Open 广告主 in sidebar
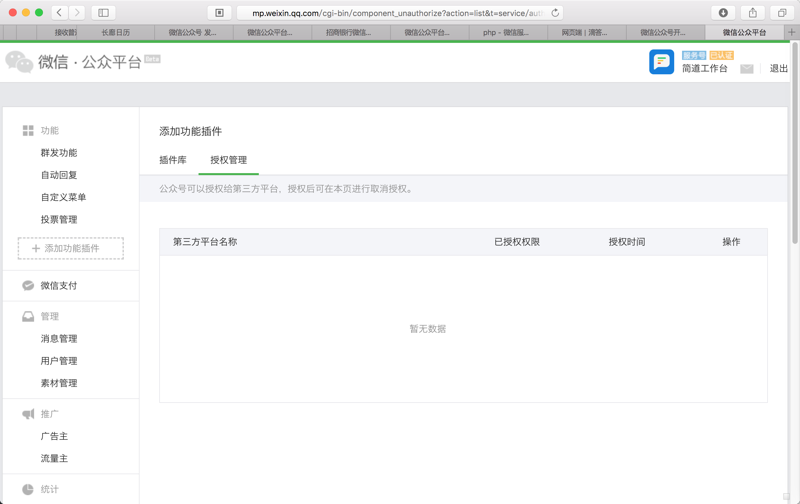Screen dimensions: 800x504 coord(55,436)
